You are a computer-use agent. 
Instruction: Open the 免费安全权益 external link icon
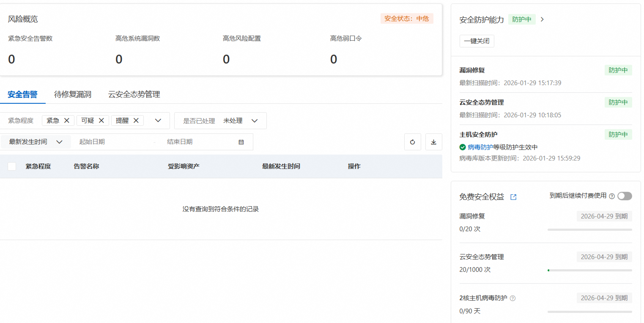pos(513,197)
